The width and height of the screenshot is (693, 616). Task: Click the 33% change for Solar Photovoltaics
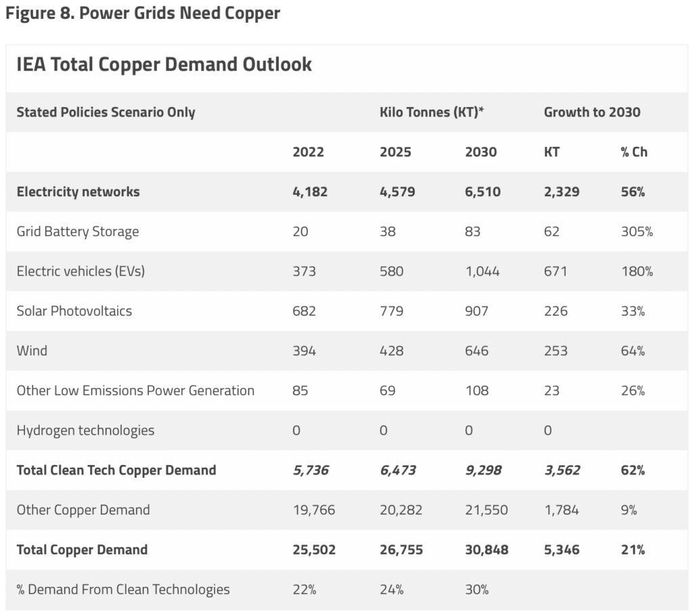633,311
